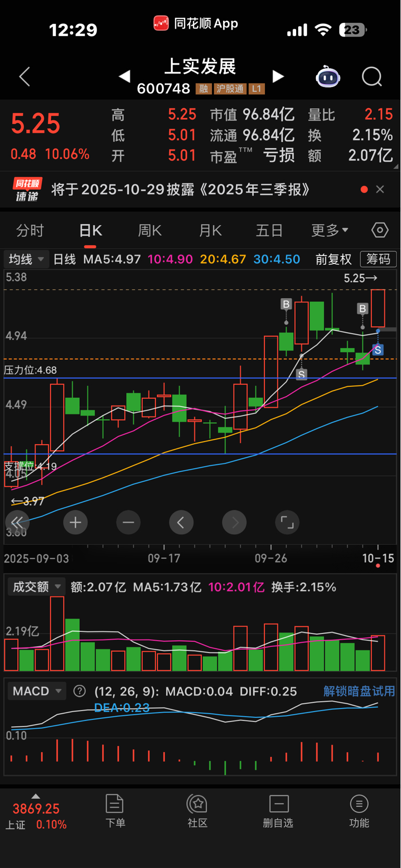Open the AI robot assistant
The height and width of the screenshot is (868, 401).
tap(328, 77)
